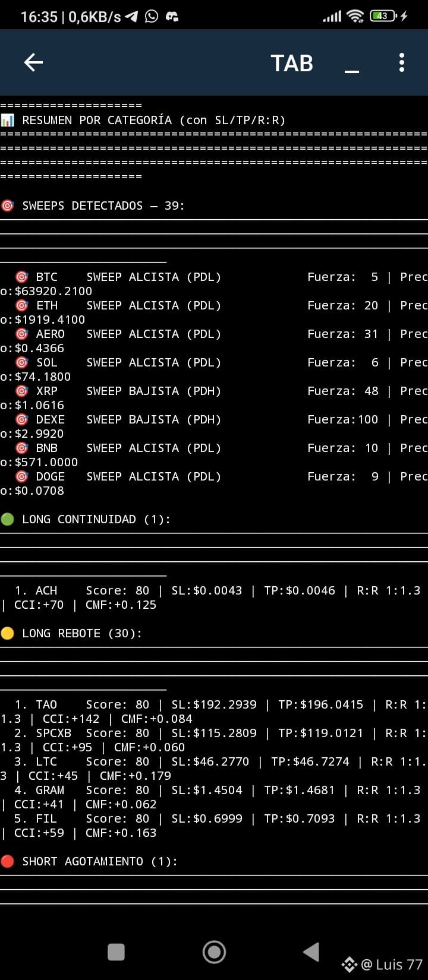
Task: Tap 'Fuerza:100' value on DEXE row
Action: [x=343, y=419]
